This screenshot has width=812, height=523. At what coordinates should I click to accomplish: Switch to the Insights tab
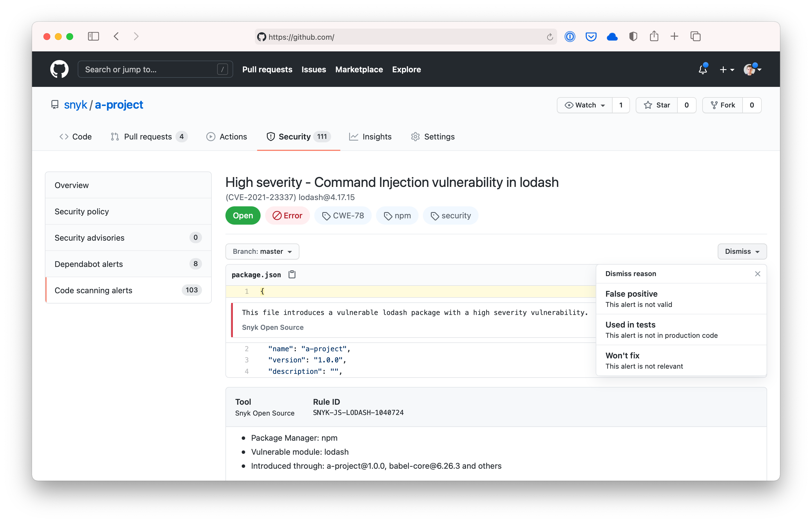pos(370,137)
